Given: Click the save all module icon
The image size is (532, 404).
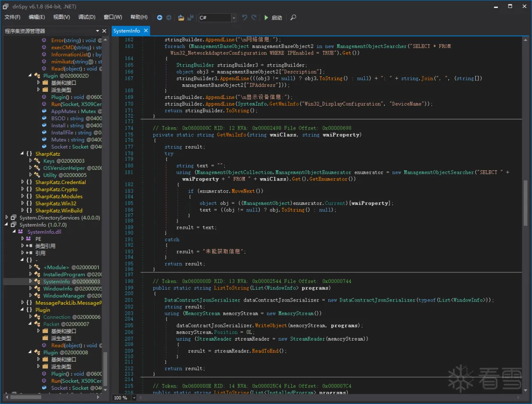Looking at the screenshot, I should pyautogui.click(x=190, y=18).
